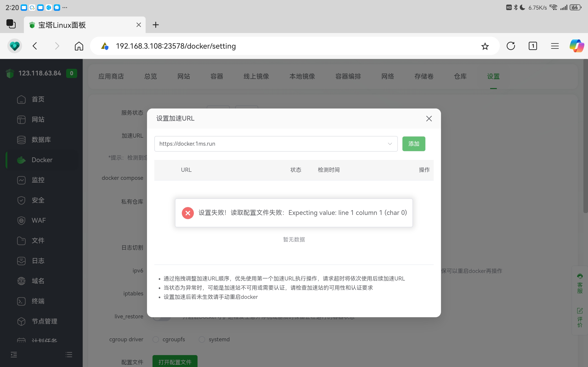The image size is (588, 367).
Task: Open the 终端 terminal sidebar item
Action: tap(38, 301)
